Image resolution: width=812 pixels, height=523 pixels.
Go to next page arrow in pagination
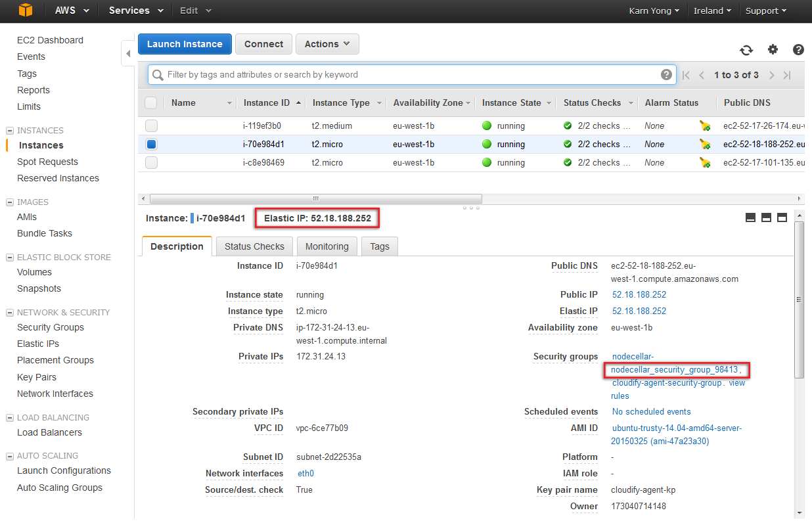pos(772,75)
